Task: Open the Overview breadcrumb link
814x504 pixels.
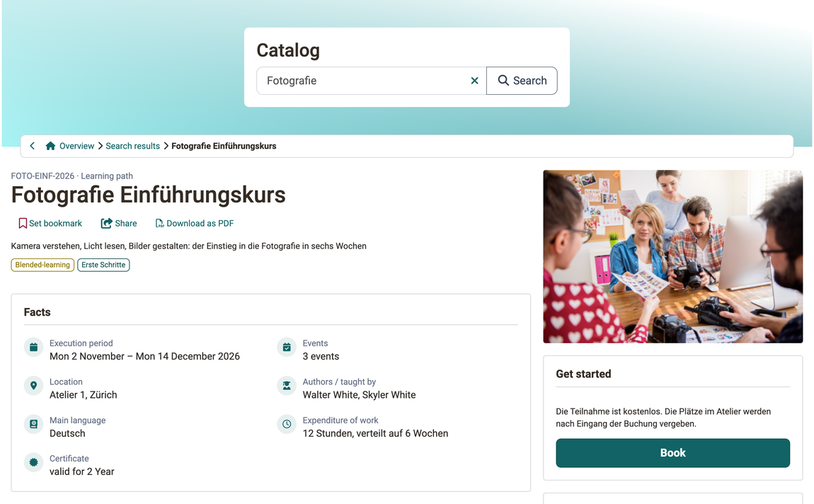Action: coord(76,146)
